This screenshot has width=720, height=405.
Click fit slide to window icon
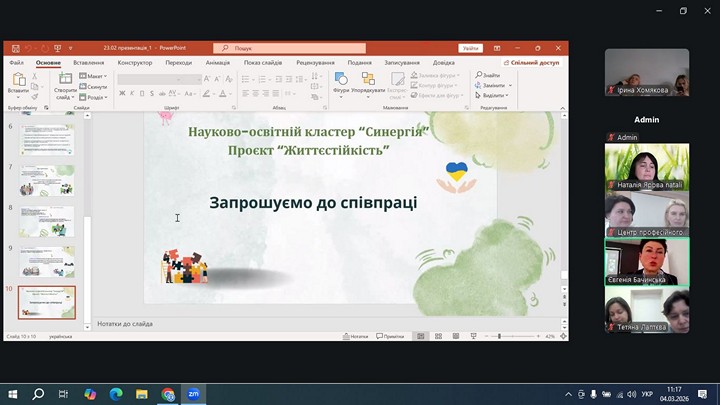(x=563, y=336)
